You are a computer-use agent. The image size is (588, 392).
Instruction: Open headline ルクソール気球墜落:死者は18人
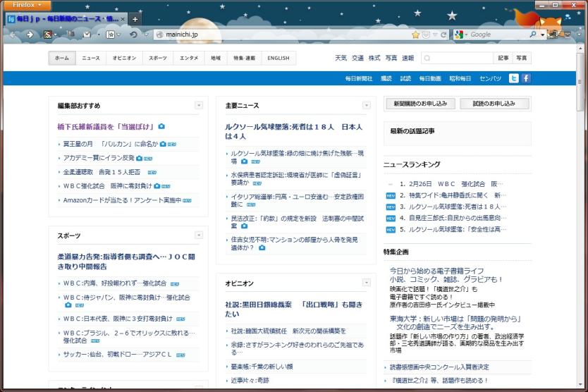[x=293, y=131]
